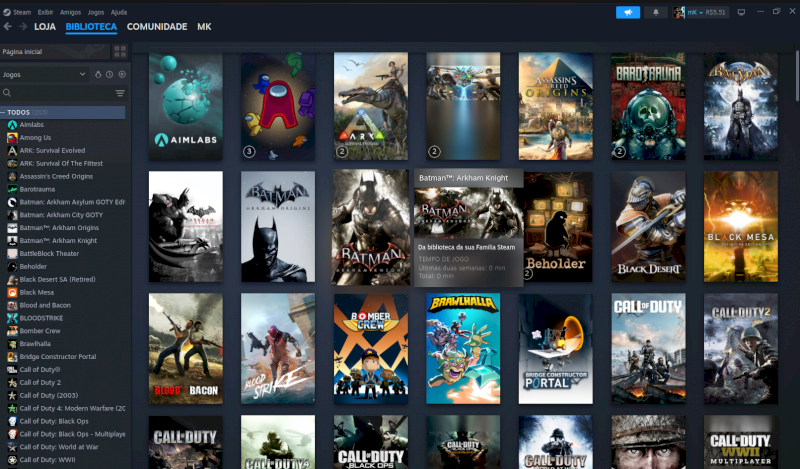Expand the Jogos filter dropdown
Screen dimensions: 800x469
pyautogui.click(x=82, y=74)
